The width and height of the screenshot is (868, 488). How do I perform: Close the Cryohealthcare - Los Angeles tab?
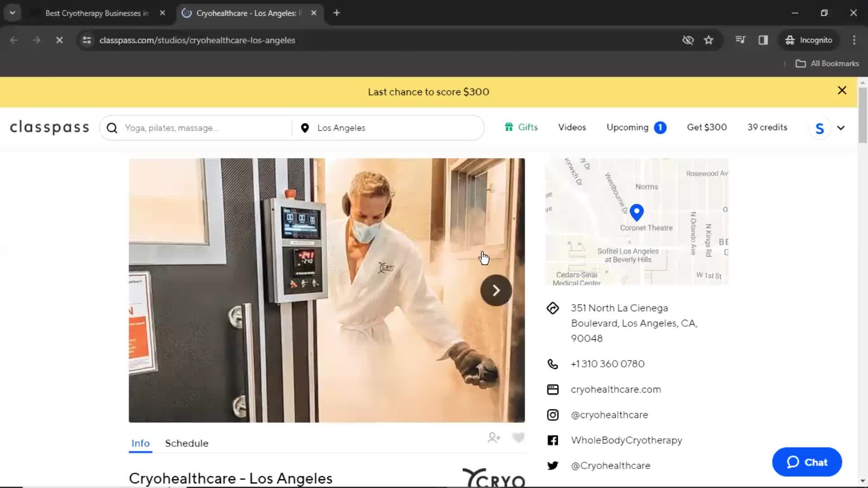314,13
